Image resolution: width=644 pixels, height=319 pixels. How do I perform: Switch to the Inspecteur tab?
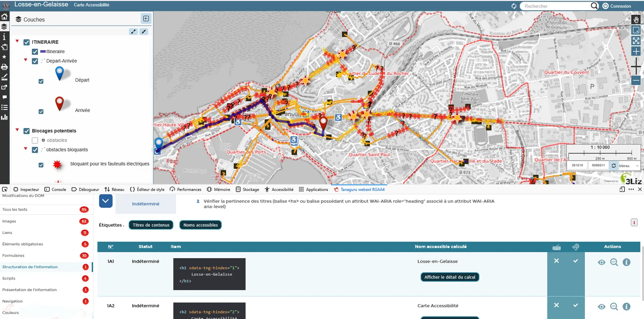coord(27,189)
